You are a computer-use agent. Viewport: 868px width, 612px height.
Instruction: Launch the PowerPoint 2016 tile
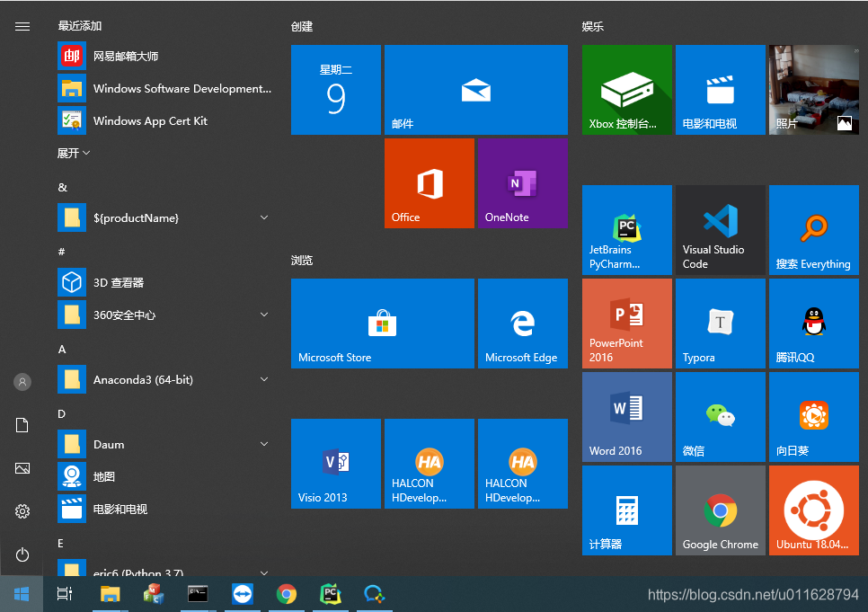(x=627, y=324)
